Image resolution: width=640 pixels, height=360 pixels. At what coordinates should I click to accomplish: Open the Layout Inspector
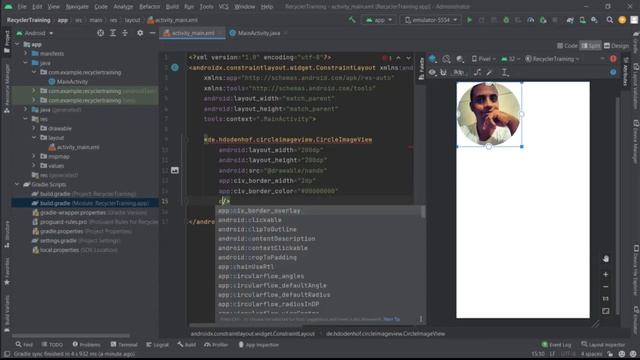[603, 344]
